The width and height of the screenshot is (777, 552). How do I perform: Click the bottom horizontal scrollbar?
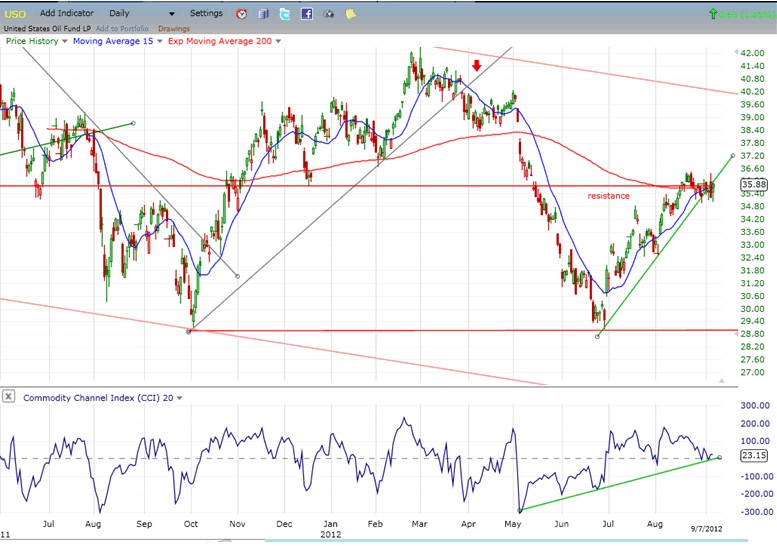click(506, 541)
